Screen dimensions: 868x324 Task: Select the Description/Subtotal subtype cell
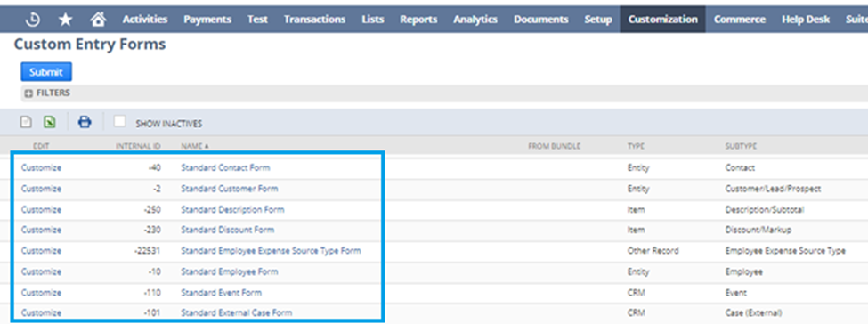coord(765,209)
